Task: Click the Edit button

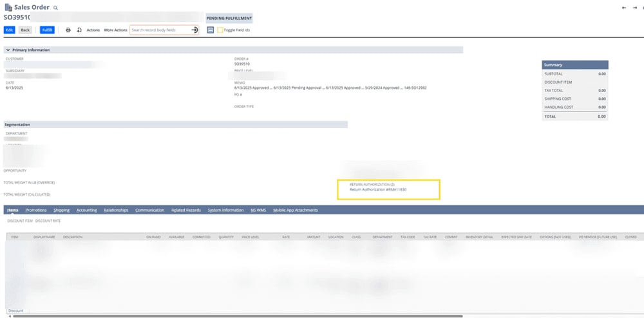Action: 10,30
